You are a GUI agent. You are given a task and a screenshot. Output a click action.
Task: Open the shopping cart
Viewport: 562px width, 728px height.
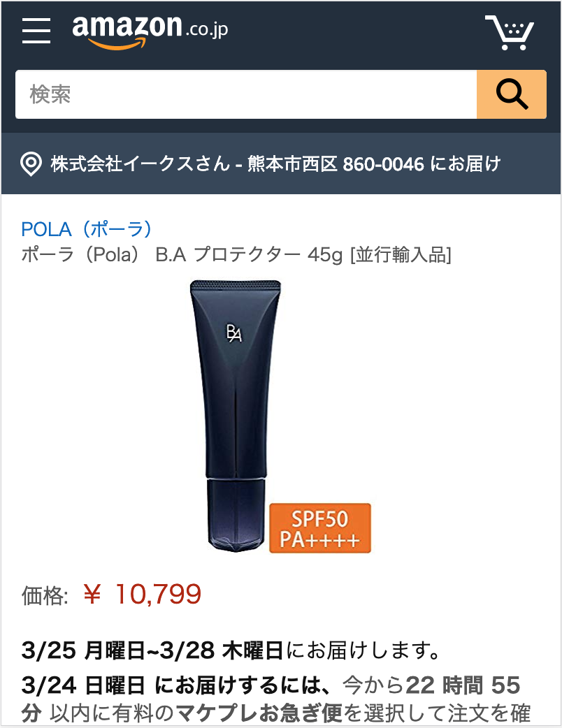coord(509,33)
